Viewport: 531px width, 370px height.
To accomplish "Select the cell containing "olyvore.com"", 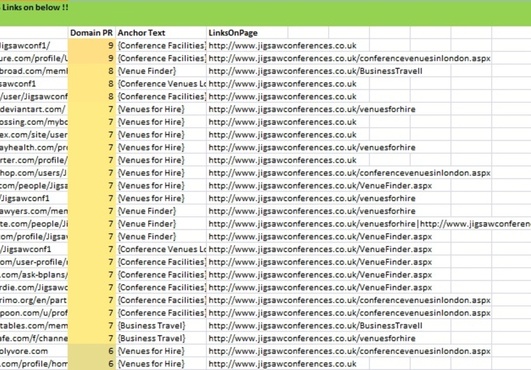I will coord(34,351).
